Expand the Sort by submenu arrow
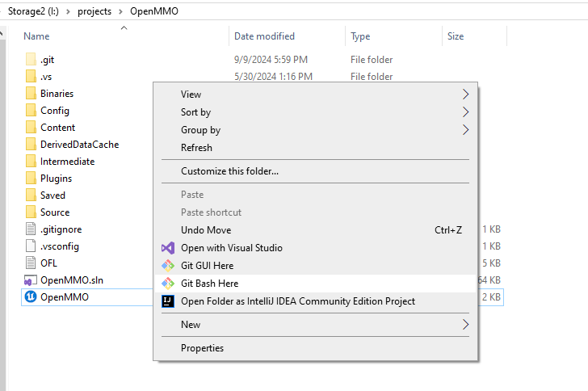The height and width of the screenshot is (391, 588). point(465,111)
